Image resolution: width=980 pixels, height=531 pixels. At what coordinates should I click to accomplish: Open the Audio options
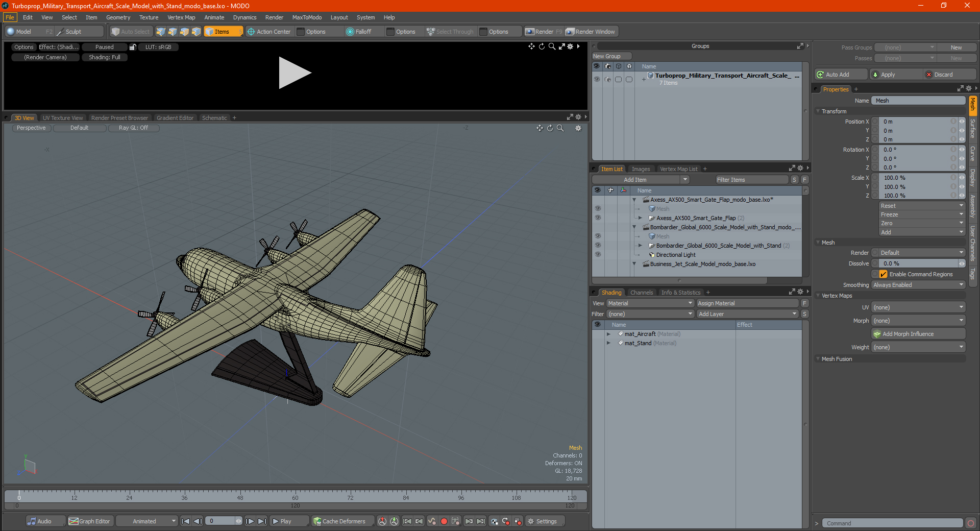point(45,521)
